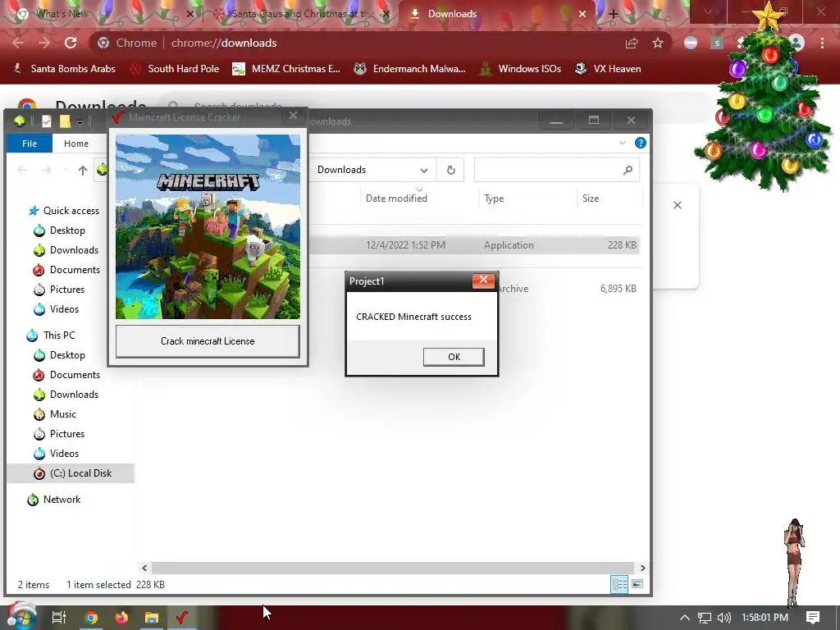The height and width of the screenshot is (630, 840).
Task: Open the MEMZ Christmas bookmark
Action: 286,69
